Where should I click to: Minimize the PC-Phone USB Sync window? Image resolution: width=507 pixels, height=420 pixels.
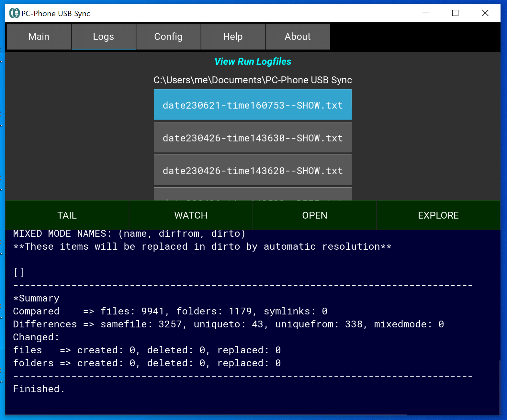coord(426,13)
